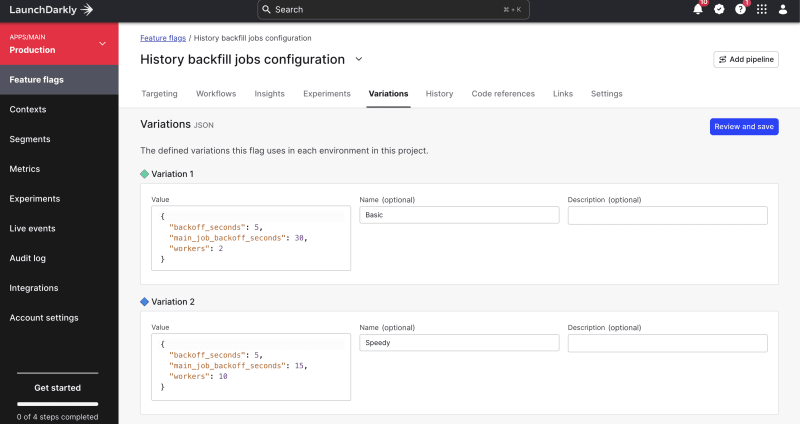
Task: Edit the Variation 1 Name field Basic
Action: click(459, 215)
